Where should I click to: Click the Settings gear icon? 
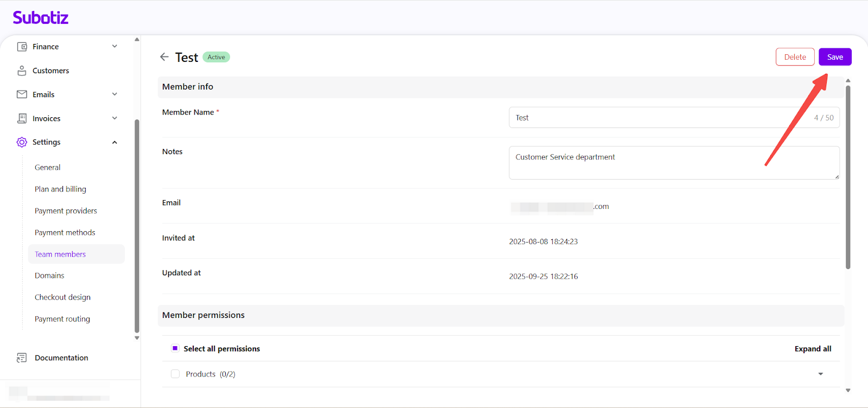22,142
